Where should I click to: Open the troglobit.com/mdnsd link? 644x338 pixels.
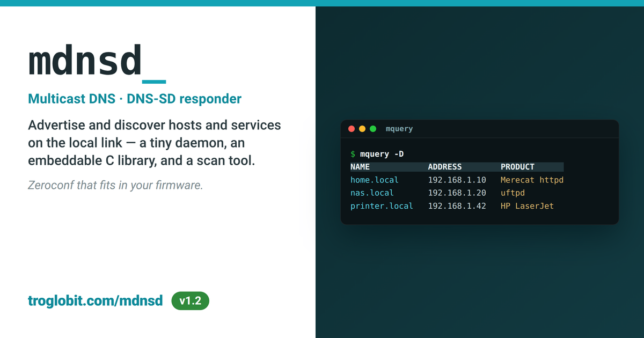[95, 301]
